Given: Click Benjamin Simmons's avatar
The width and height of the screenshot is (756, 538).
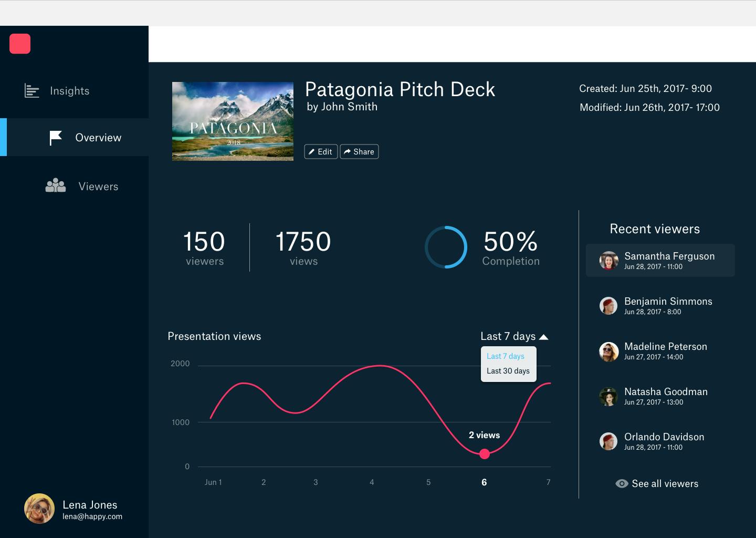Looking at the screenshot, I should 609,306.
